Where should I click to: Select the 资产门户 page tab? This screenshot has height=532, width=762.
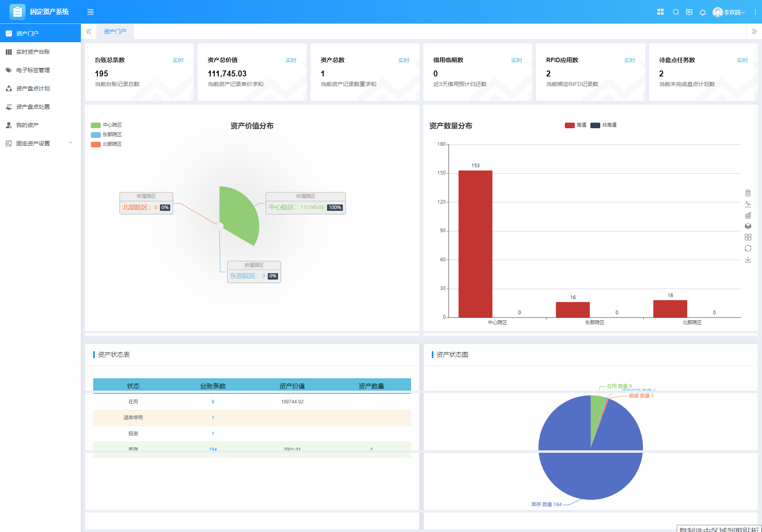pyautogui.click(x=115, y=31)
